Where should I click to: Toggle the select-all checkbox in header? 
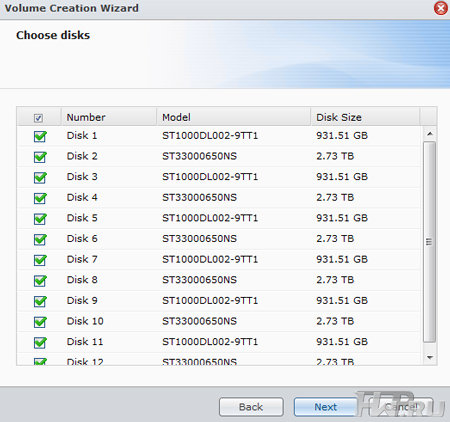click(x=38, y=118)
